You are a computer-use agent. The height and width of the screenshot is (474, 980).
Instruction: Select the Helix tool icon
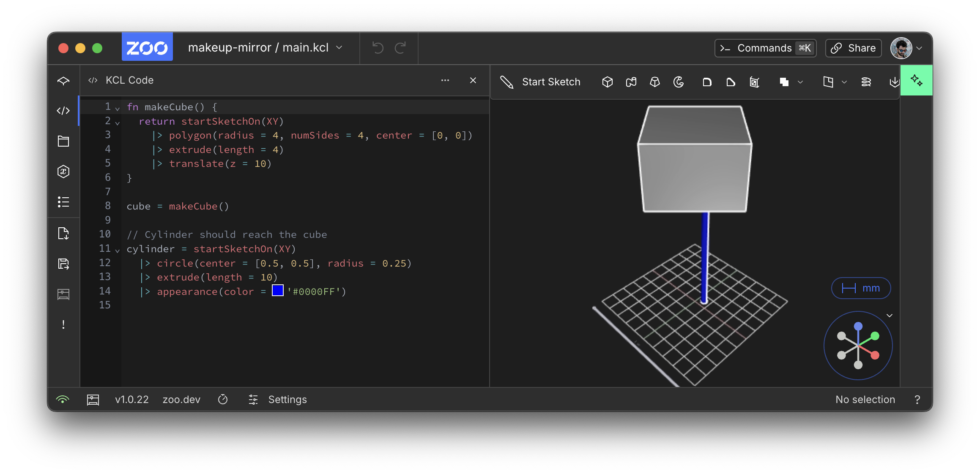pos(866,82)
